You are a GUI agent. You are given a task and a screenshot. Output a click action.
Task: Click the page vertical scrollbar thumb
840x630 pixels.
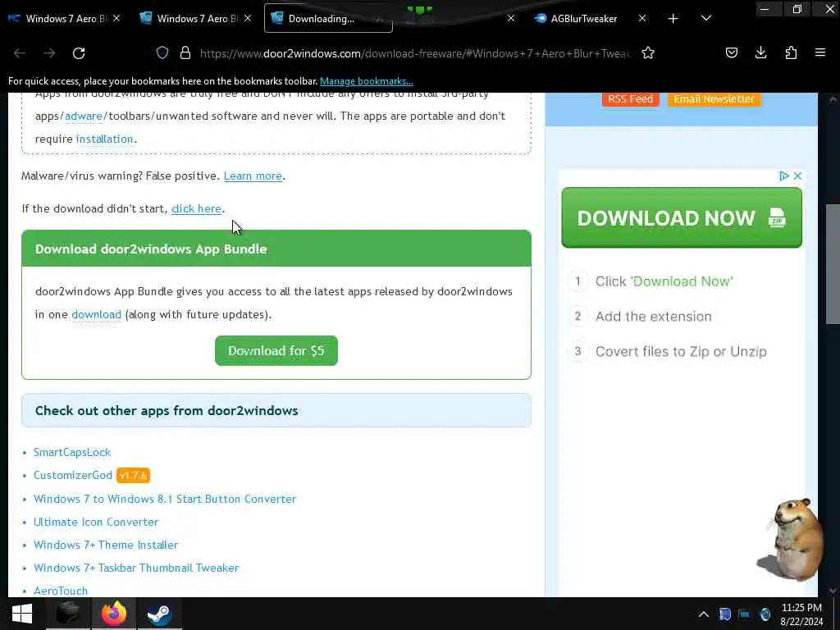(x=833, y=263)
